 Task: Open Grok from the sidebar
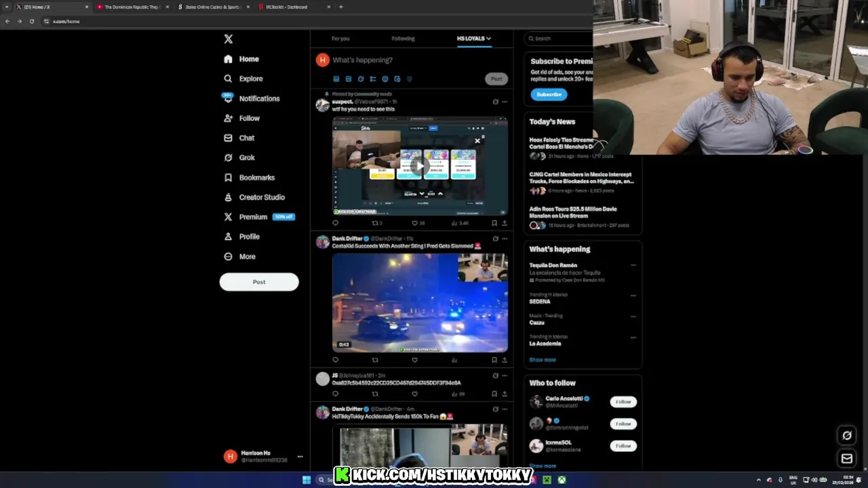[x=239, y=157]
